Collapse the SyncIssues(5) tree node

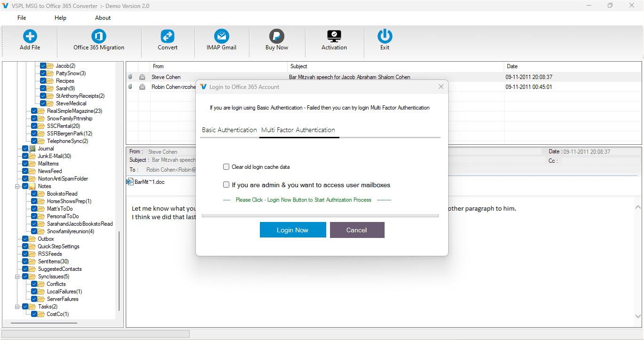point(17,277)
